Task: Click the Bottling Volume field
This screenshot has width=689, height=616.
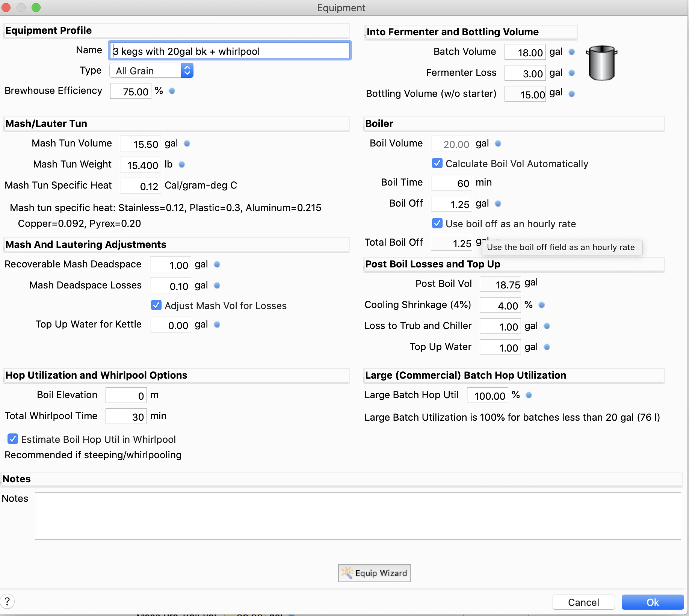Action: [525, 94]
